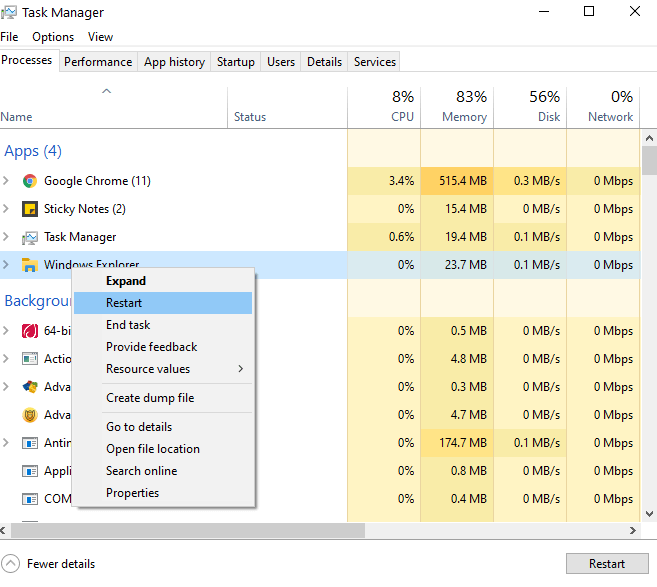Viewport: 657px width, 587px height.
Task: Sort processes by Network column header
Action: [603, 107]
